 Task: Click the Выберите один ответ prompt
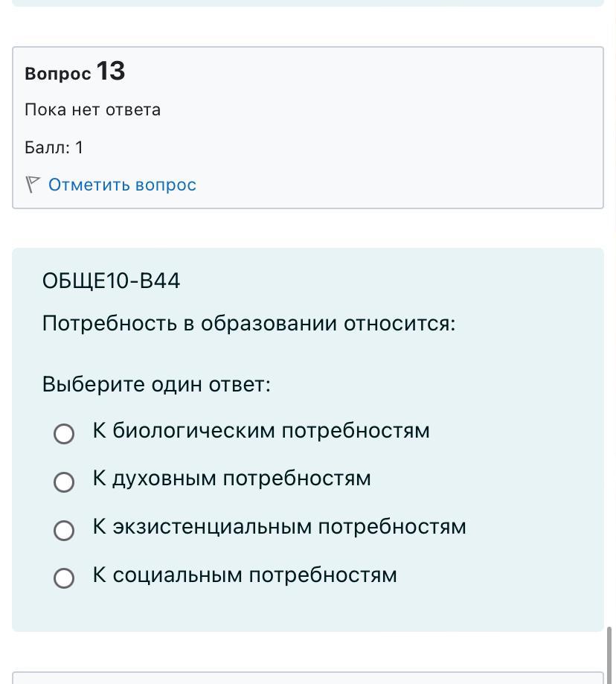(x=156, y=385)
